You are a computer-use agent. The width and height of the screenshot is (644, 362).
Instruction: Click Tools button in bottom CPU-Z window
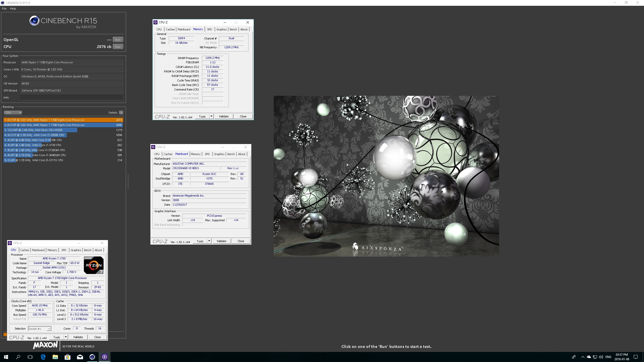pos(57,337)
